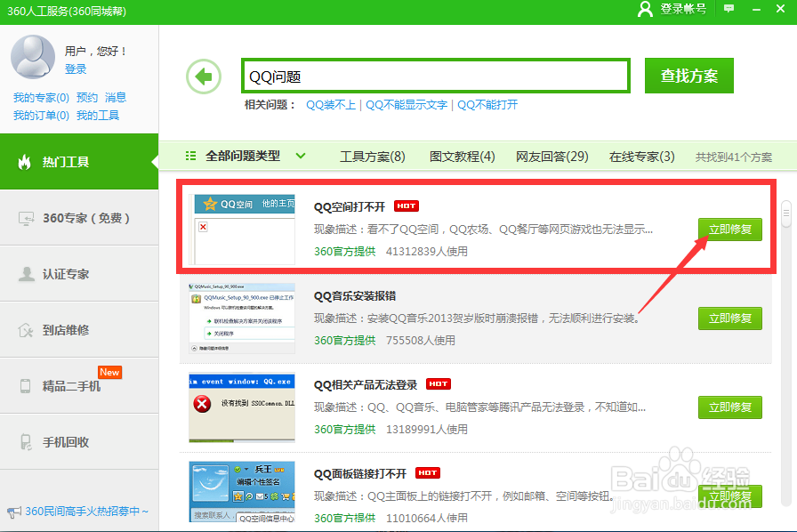Click the 13189991人使用 usage count
The height and width of the screenshot is (532, 797).
(x=426, y=430)
